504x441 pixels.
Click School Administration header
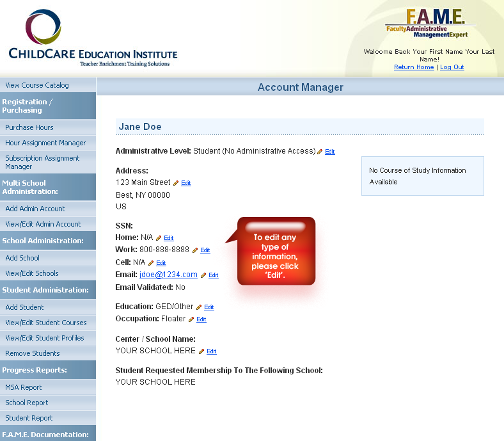48,241
